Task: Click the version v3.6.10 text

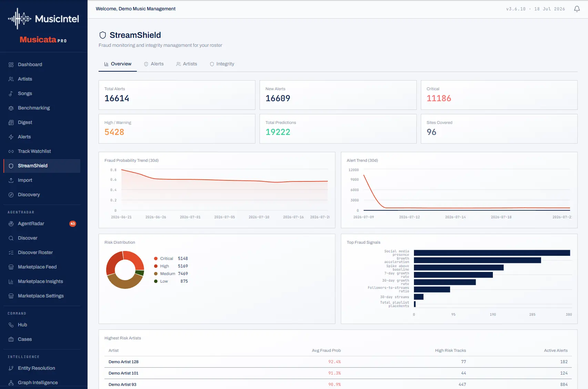Action: coord(516,9)
